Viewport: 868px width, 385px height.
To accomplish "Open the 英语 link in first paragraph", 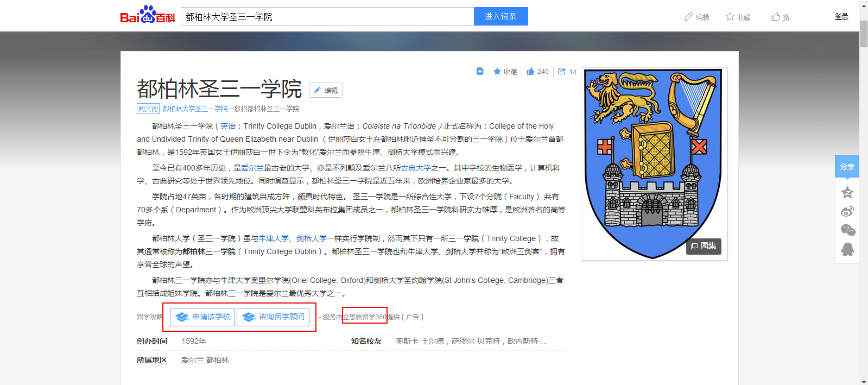I will 228,126.
